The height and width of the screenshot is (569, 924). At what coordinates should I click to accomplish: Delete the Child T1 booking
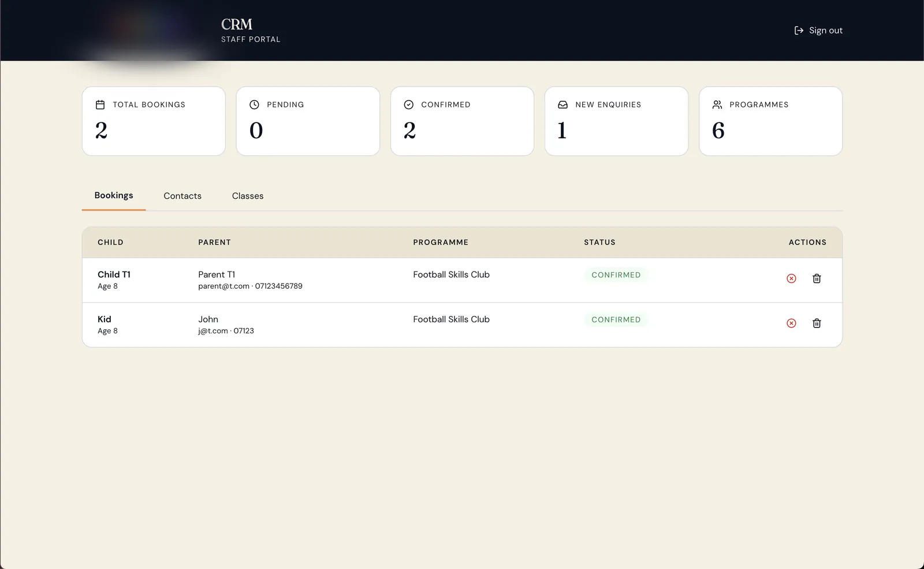817,278
